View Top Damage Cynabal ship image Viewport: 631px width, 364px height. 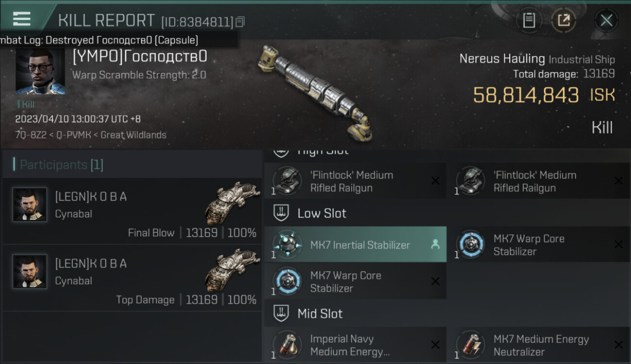pos(232,270)
